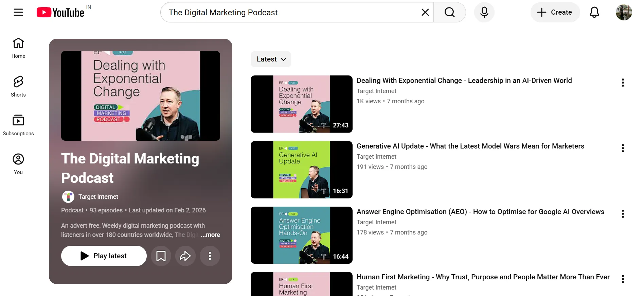This screenshot has width=644, height=296.
Task: Clear the search box text
Action: click(x=425, y=12)
